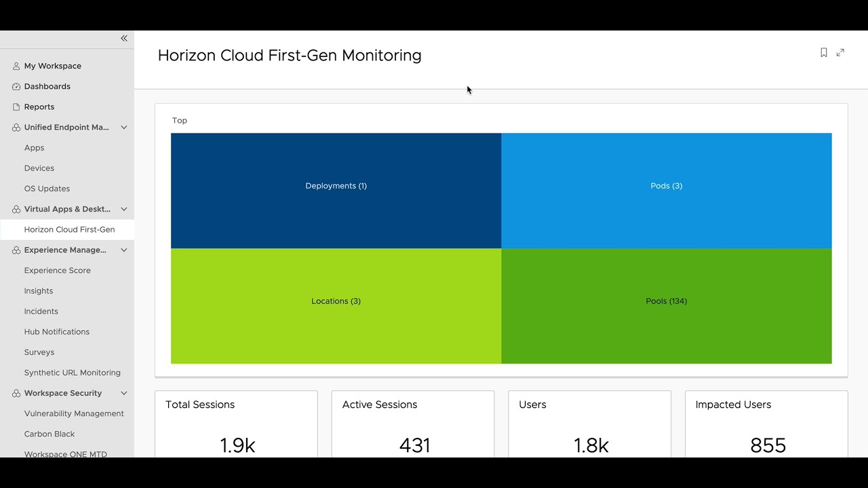Click the Dashboards gauge icon
This screenshot has width=868, height=488.
[x=16, y=86]
